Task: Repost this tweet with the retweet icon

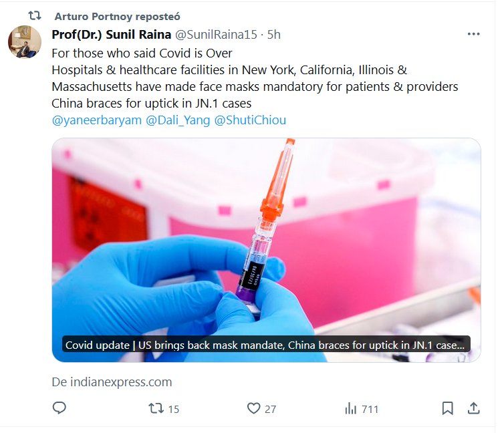Action: 156,408
